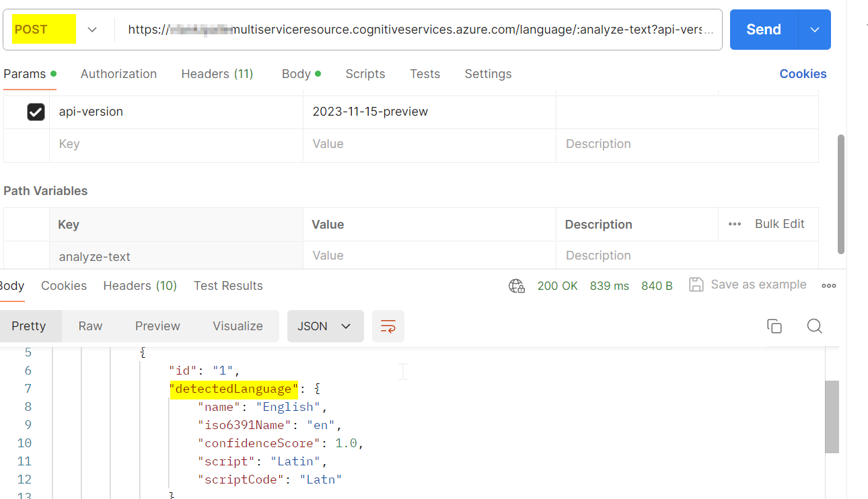Uncheck the api-version parameter checkbox
This screenshot has width=868, height=499.
[x=36, y=112]
